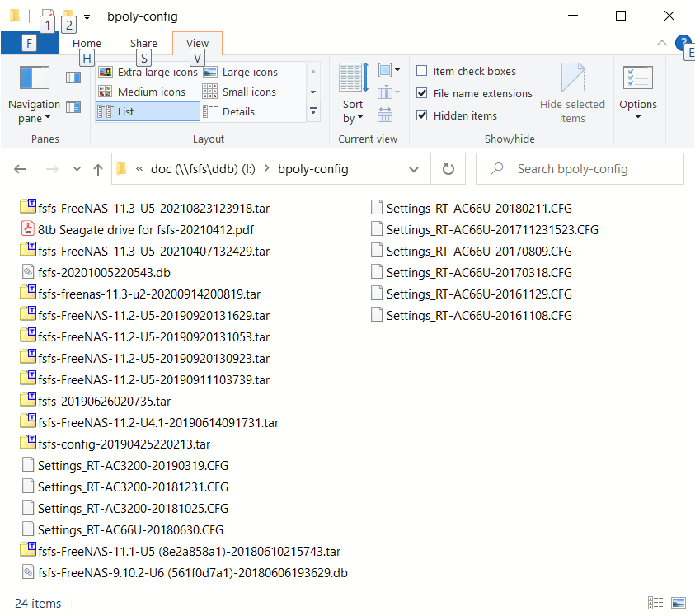Expand the hidden breadcrumb path chevrons

(x=139, y=169)
